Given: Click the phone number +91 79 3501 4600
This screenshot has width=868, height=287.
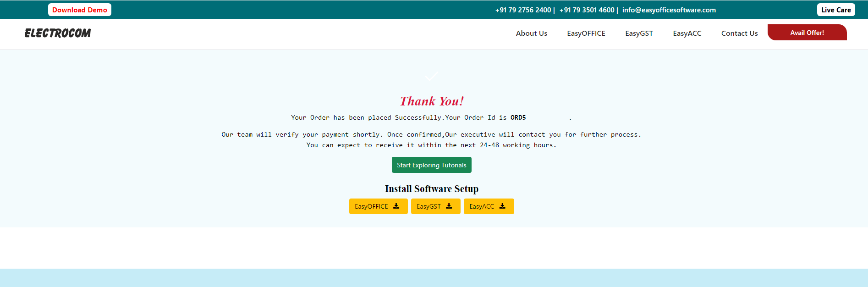Looking at the screenshot, I should [x=587, y=10].
